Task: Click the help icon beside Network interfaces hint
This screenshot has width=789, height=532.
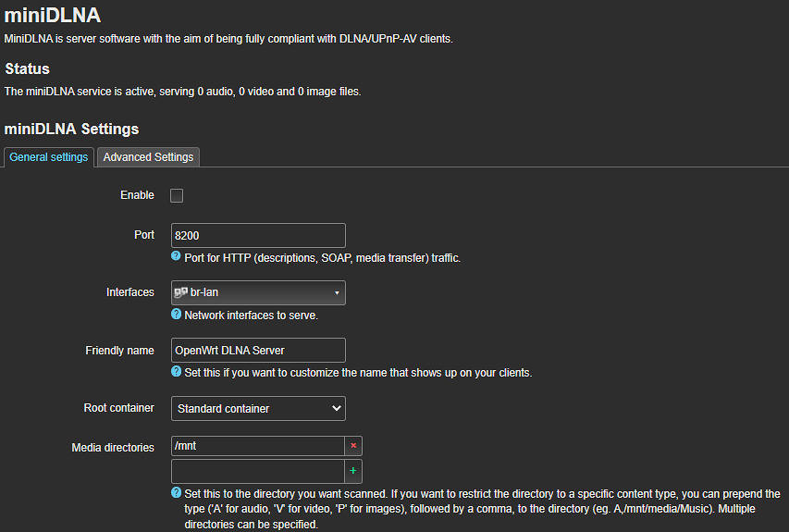Action: click(176, 314)
